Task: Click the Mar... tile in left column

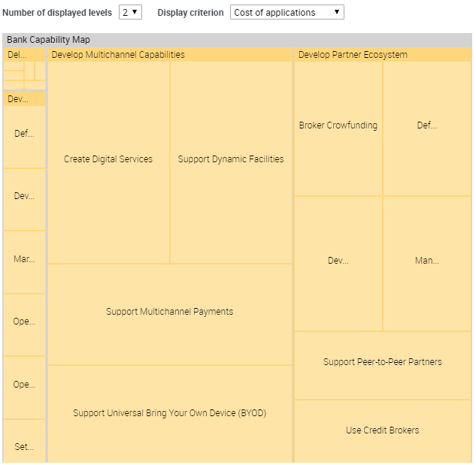Action: tap(24, 259)
